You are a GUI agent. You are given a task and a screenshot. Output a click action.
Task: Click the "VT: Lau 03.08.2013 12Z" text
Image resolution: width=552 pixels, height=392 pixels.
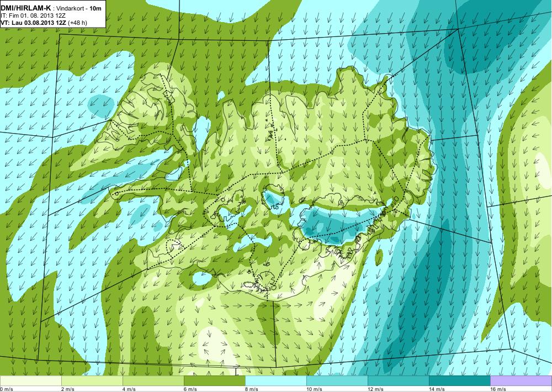pos(34,23)
